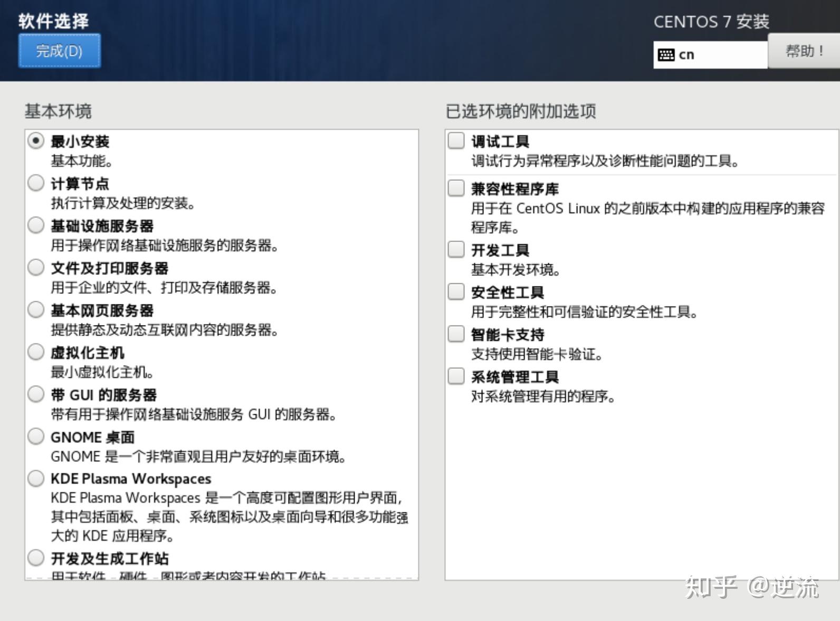Tick the 系统管理工具 checkbox
This screenshot has height=621, width=840.
(x=456, y=376)
